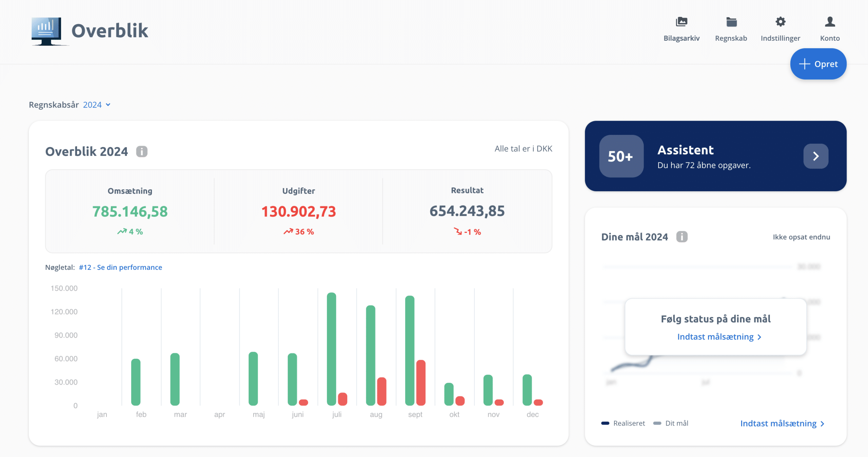Expand the Regnskabsår 2024 dropdown
The width and height of the screenshot is (868, 457).
click(92, 105)
